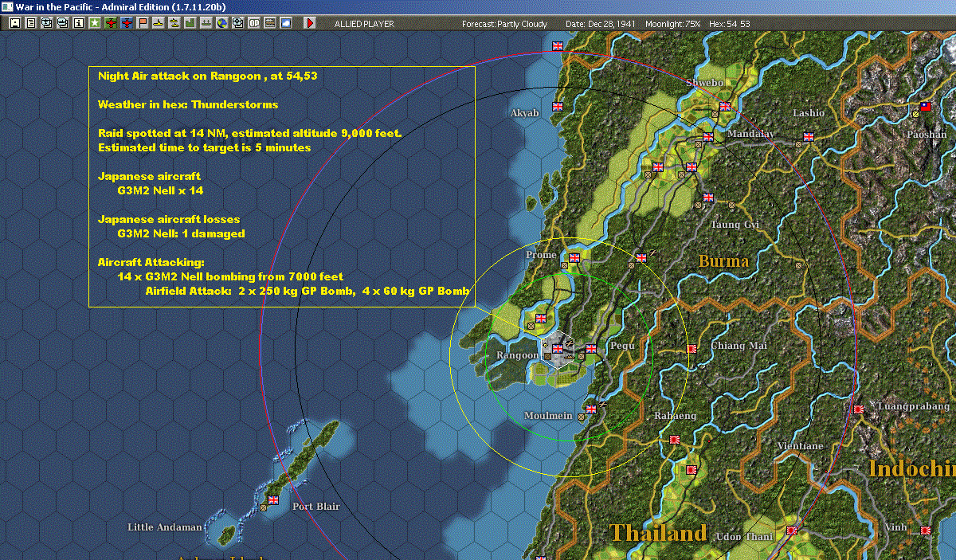This screenshot has height=560, width=956.
Task: Select the British flag at Mandalay
Action: coord(708,136)
